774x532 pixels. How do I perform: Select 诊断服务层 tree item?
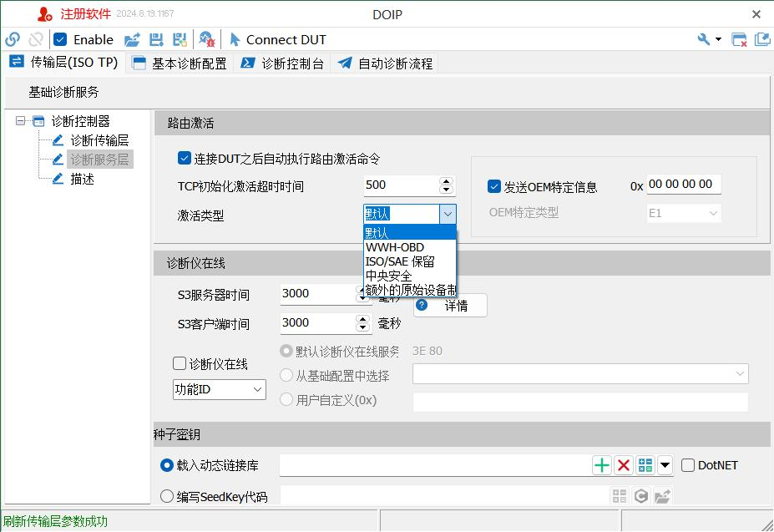(99, 160)
